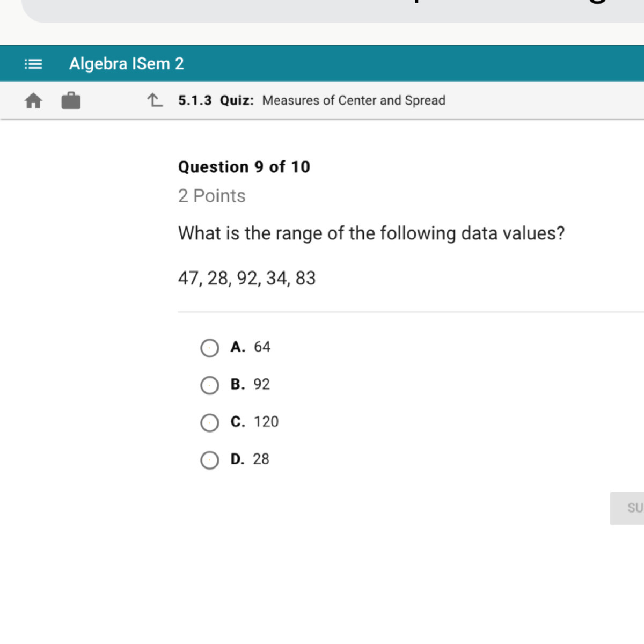This screenshot has height=644, width=644.
Task: Choose answer text 120
Action: click(x=266, y=422)
